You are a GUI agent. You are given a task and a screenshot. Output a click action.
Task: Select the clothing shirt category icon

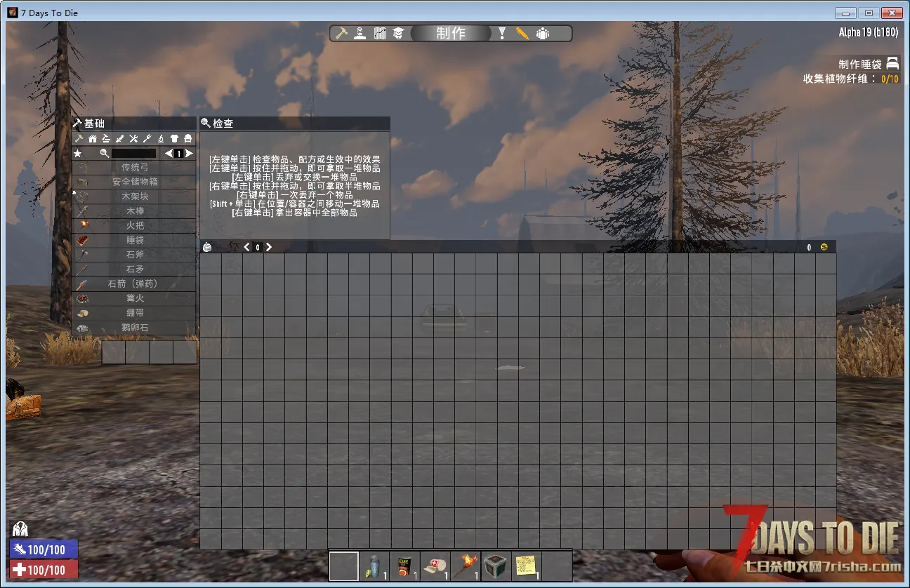175,139
